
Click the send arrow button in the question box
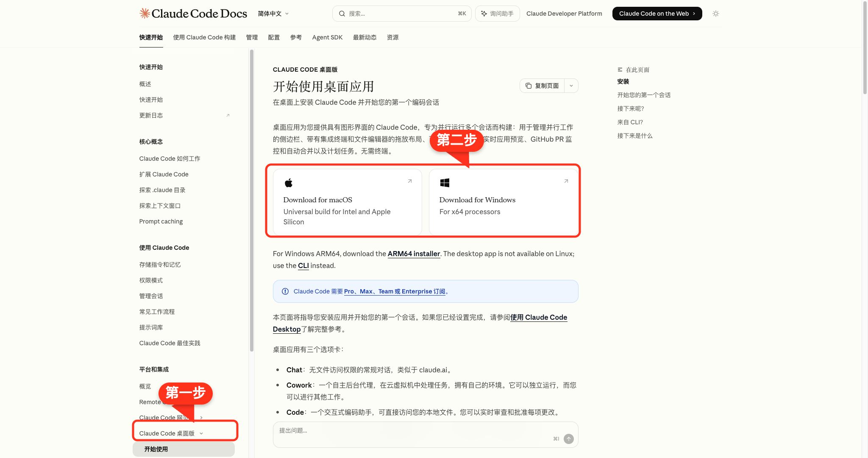click(569, 439)
